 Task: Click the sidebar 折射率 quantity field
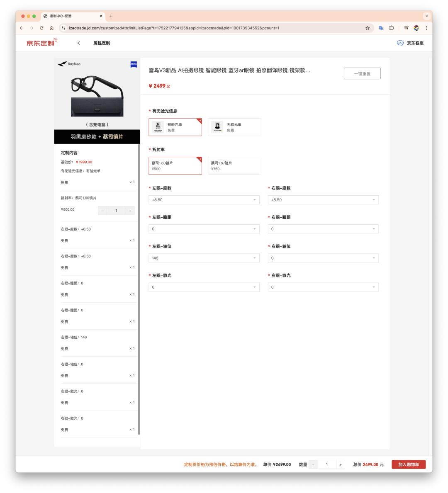click(116, 211)
